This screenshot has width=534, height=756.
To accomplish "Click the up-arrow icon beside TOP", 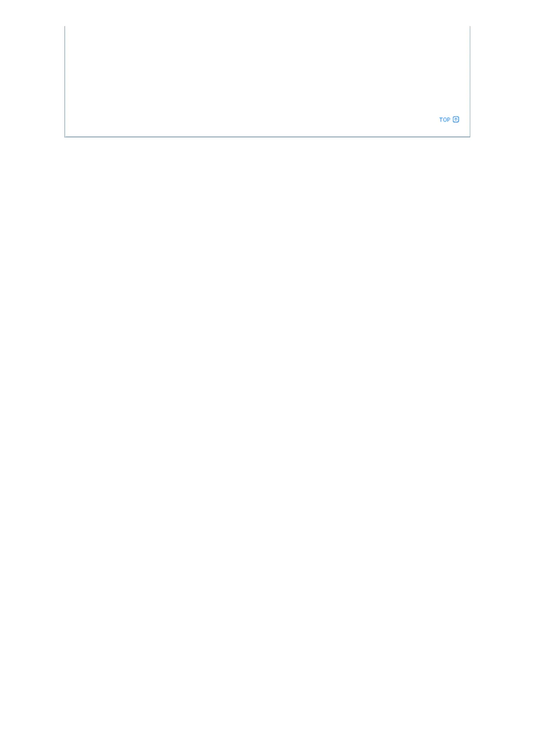I will [456, 119].
